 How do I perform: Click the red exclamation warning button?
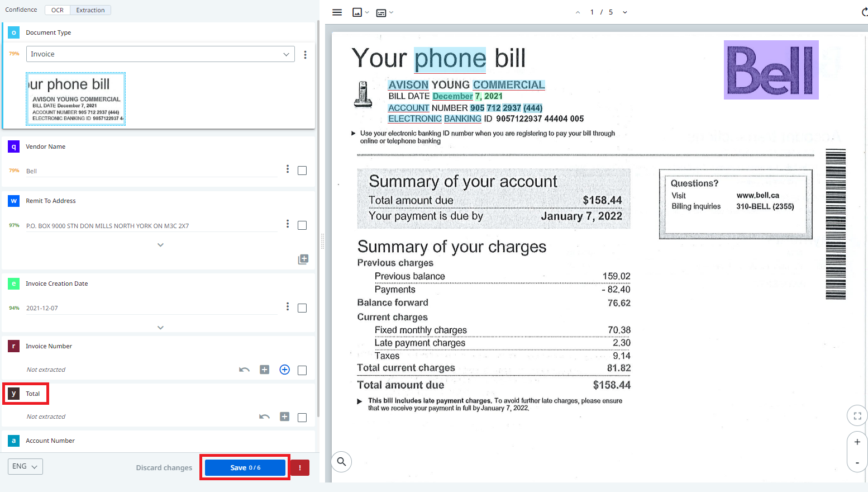(300, 468)
